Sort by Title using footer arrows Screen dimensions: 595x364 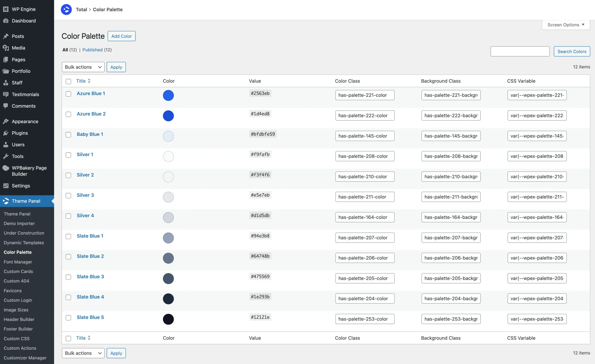click(x=89, y=338)
